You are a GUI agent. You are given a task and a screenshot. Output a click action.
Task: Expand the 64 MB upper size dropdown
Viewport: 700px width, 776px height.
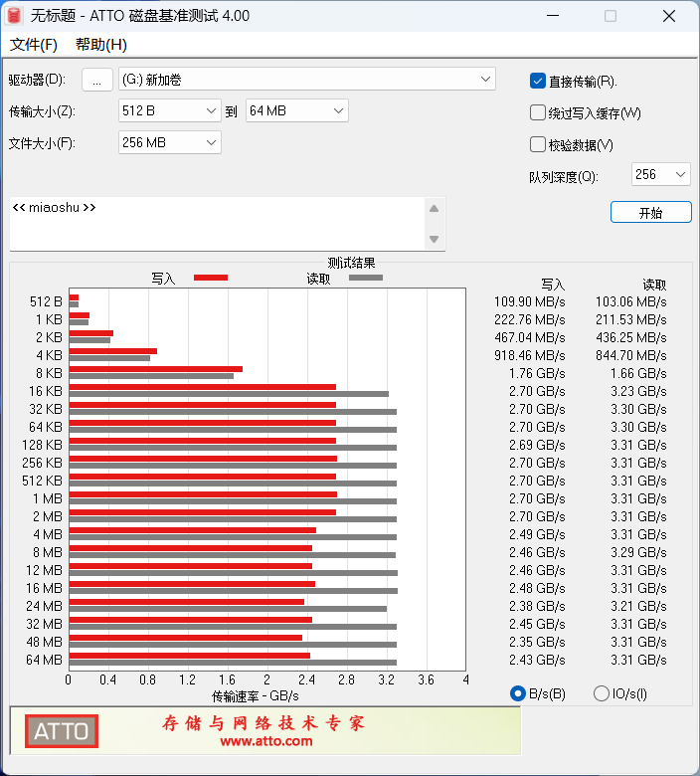297,110
